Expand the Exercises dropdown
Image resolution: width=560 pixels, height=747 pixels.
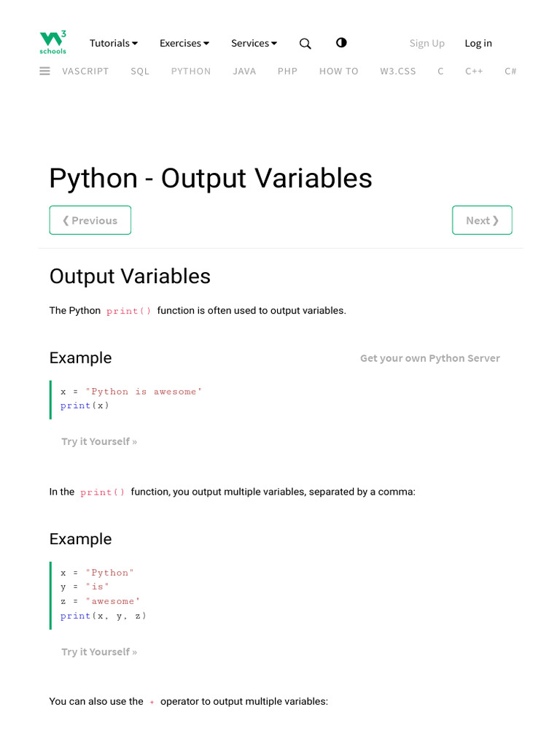click(184, 43)
